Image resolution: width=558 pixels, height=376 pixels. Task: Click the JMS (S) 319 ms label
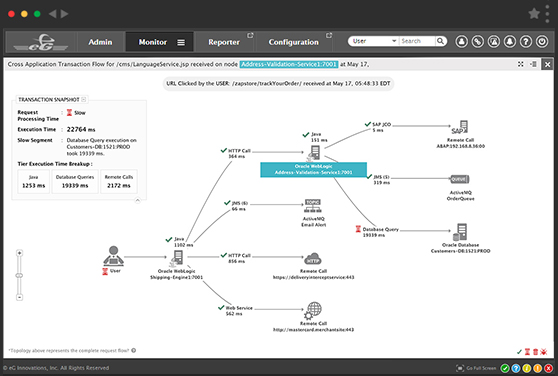coord(378,180)
